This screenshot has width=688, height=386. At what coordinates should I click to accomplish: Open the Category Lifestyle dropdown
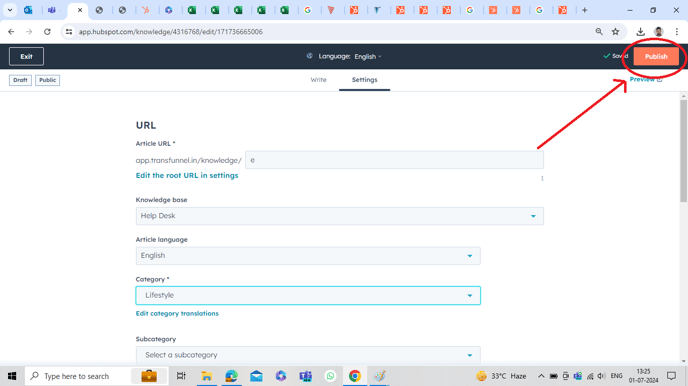coord(308,295)
